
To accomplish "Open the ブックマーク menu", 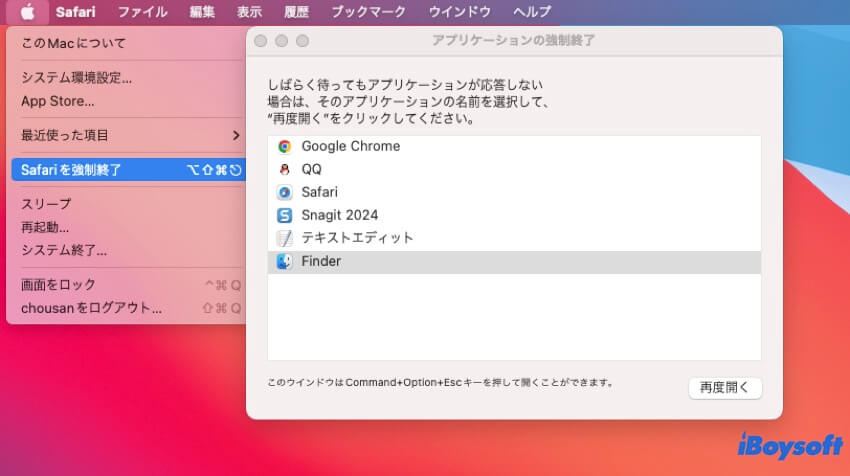I will tap(369, 11).
